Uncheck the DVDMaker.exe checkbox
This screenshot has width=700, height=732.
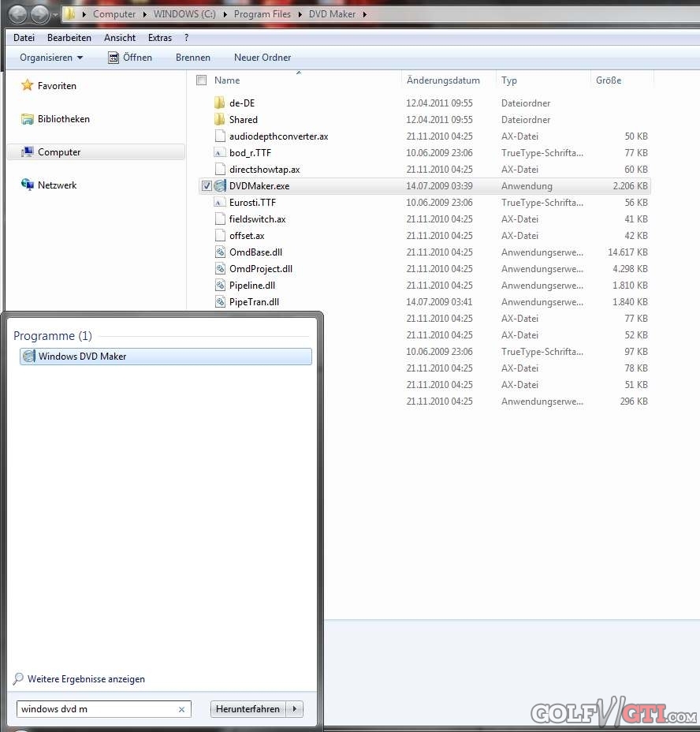pyautogui.click(x=207, y=186)
